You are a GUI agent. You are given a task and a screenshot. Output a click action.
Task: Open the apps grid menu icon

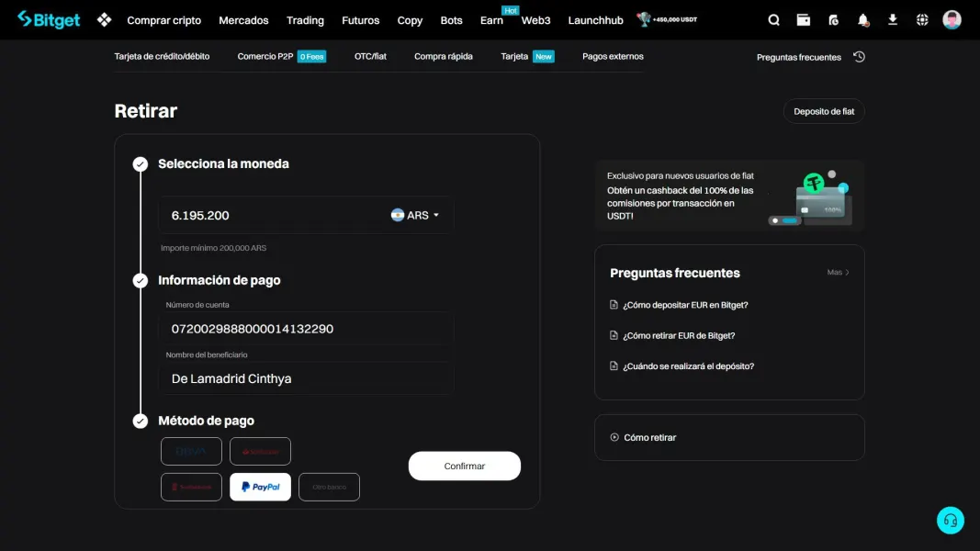click(105, 20)
